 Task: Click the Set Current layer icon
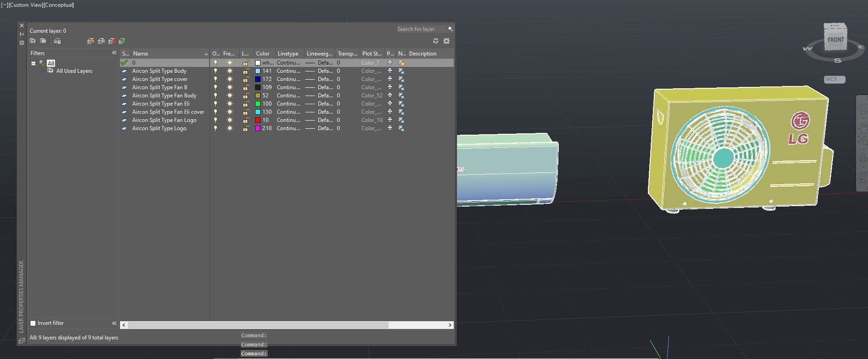coord(122,41)
